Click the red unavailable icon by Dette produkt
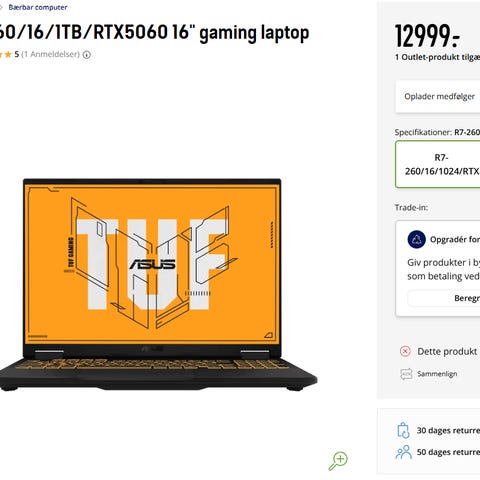Screen dimensions: 480x480 (405, 351)
